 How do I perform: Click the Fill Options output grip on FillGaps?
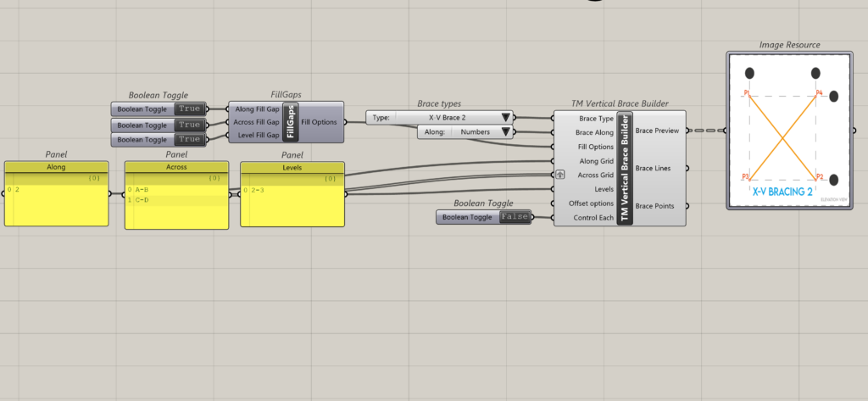point(345,122)
